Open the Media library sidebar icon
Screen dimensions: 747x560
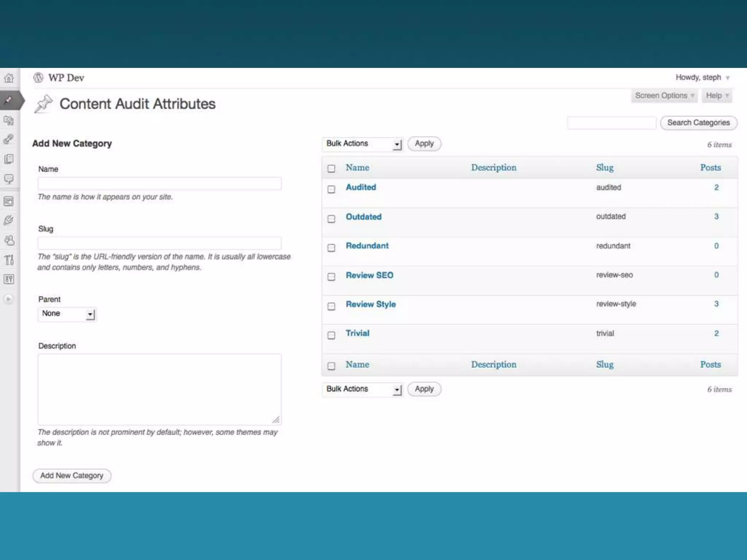coord(9,120)
